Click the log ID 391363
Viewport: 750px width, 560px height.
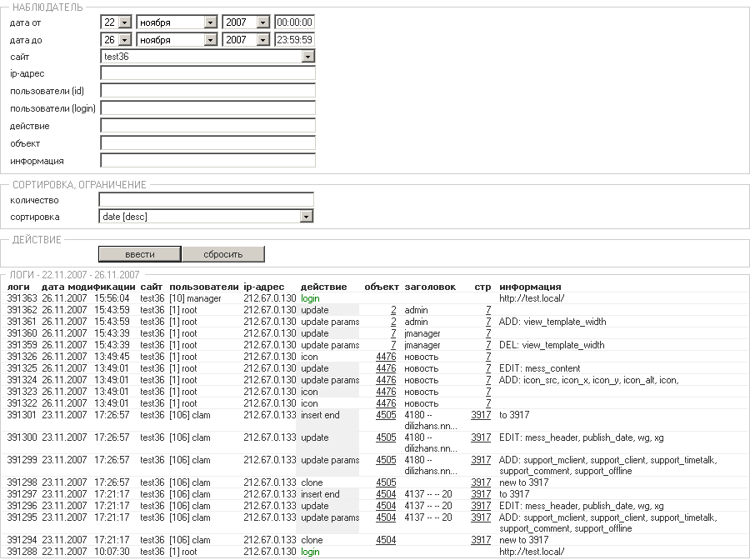[x=22, y=298]
